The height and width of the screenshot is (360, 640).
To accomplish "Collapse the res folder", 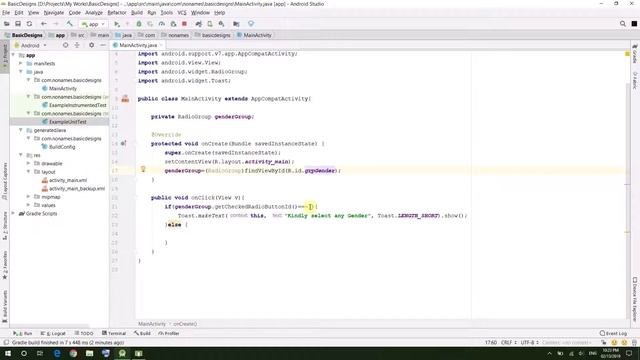I will [21, 155].
